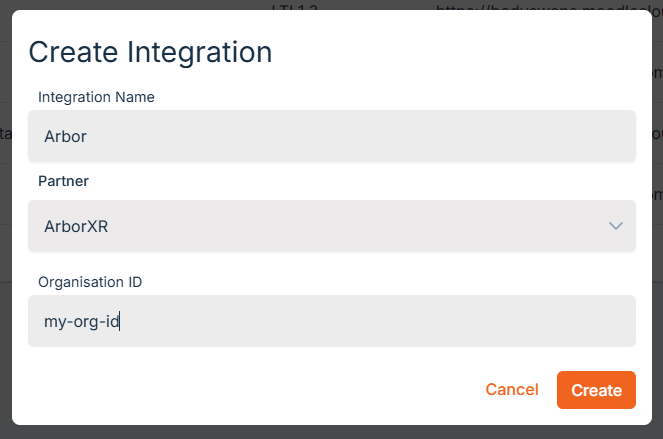Viewport: 663px width, 439px height.
Task: Click the Create Integration dialog heading
Action: 150,52
